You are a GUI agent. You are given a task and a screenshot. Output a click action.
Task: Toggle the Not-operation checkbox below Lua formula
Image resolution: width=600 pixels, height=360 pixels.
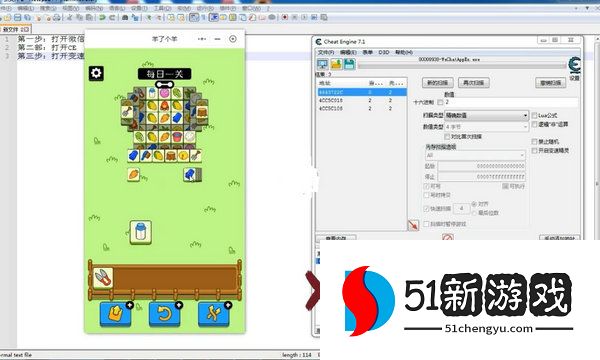click(535, 124)
